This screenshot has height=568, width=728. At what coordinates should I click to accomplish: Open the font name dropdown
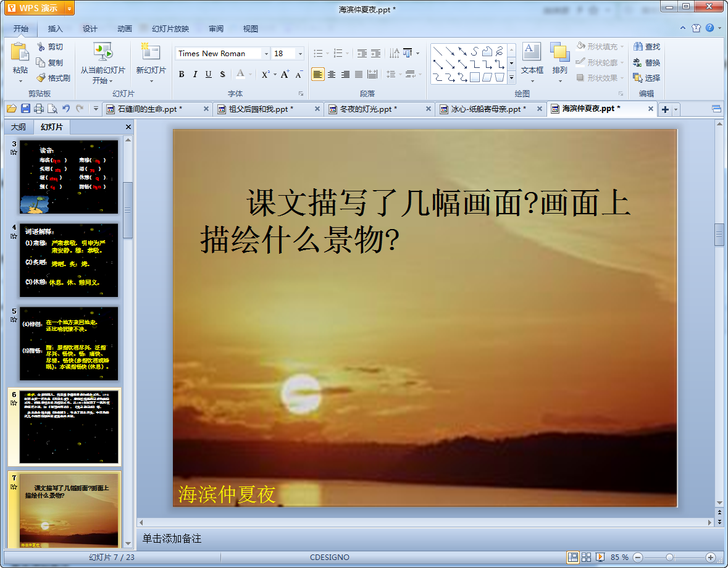(x=266, y=54)
